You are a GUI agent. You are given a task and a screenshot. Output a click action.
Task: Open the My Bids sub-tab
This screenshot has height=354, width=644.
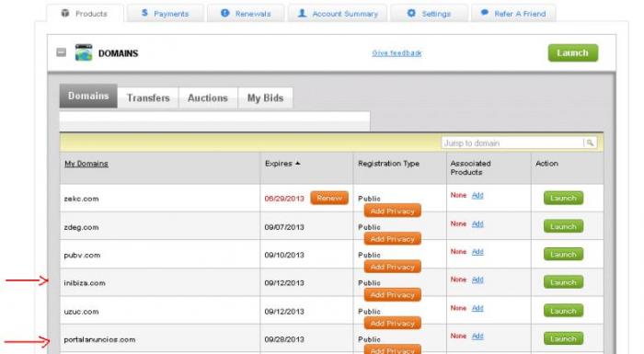(265, 97)
